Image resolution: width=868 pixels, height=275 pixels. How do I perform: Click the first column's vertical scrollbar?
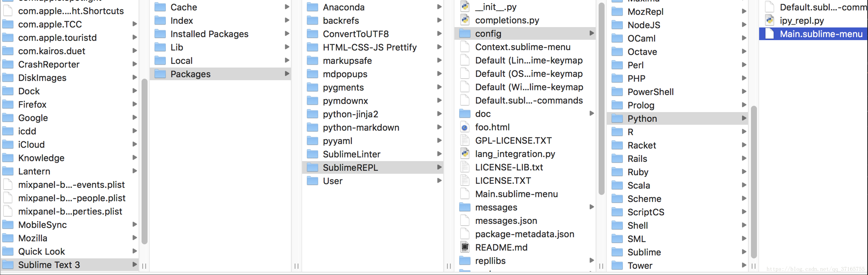144,162
